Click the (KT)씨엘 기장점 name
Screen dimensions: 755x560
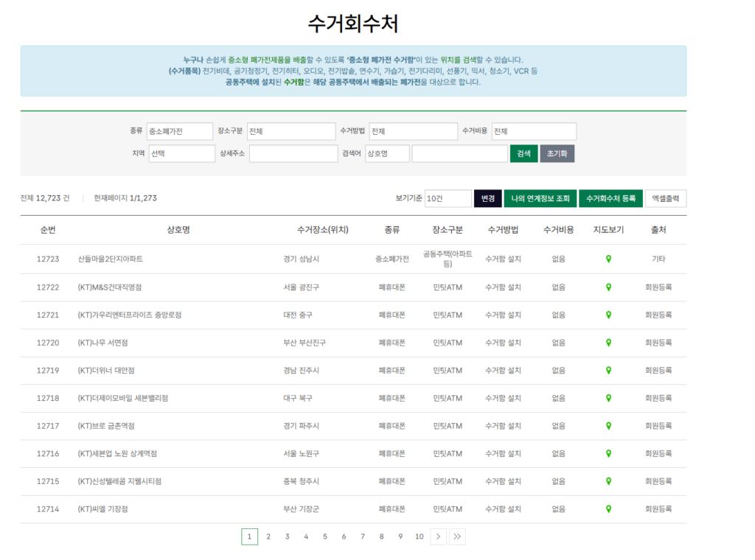(102, 509)
